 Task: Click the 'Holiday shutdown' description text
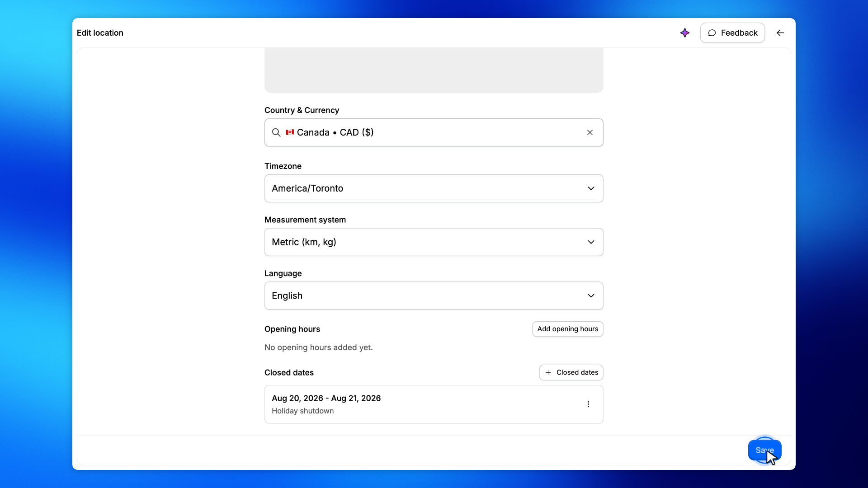[302, 411]
